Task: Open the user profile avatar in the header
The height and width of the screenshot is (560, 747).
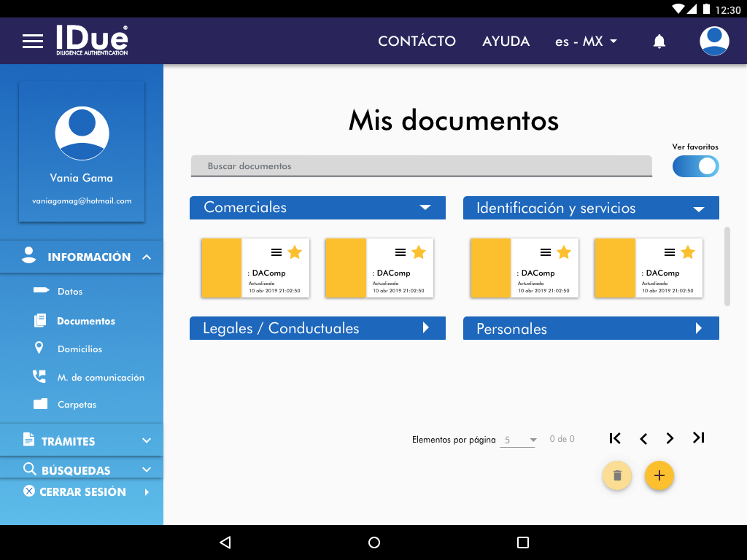Action: (x=714, y=41)
